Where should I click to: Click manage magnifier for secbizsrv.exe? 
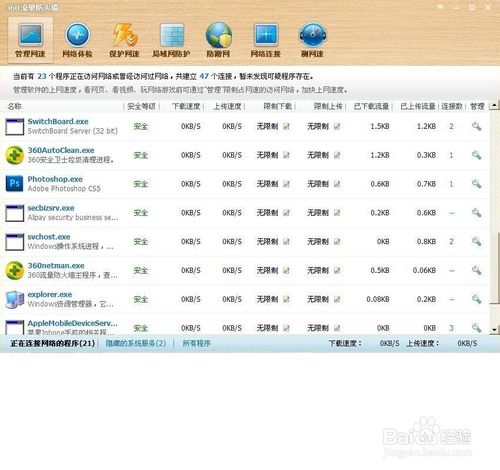476,212
